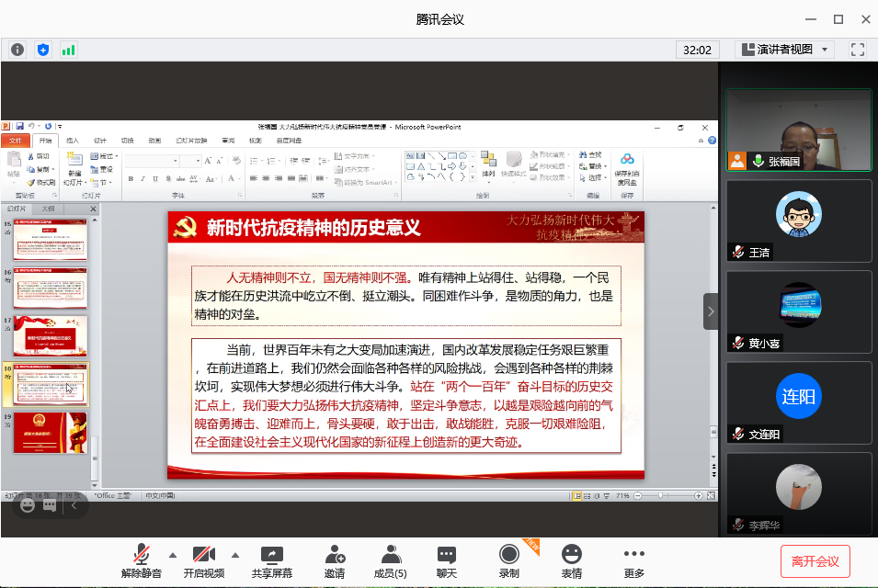This screenshot has width=878, height=588.
Task: Open the 更多 more menu
Action: (634, 561)
